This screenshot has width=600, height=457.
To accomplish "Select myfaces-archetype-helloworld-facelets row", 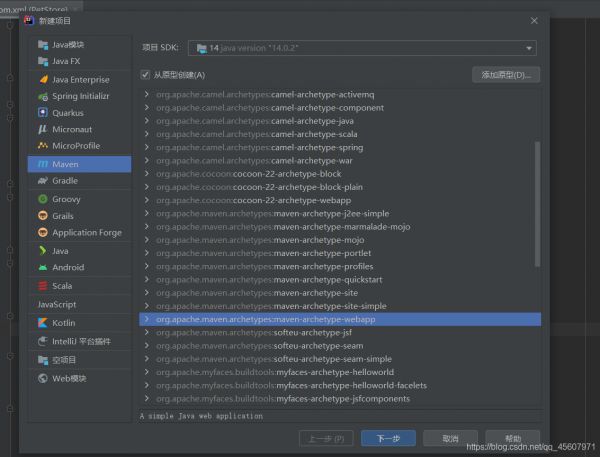I will click(x=340, y=385).
